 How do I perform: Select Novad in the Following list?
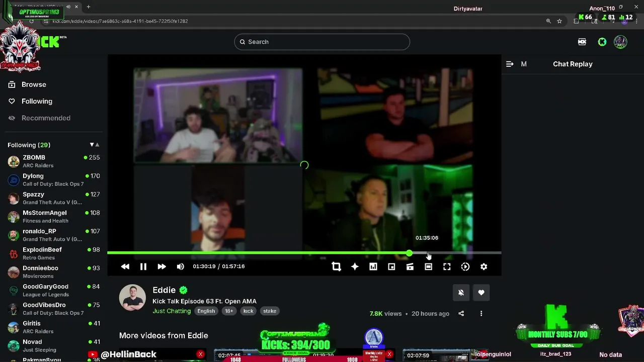(x=53, y=345)
